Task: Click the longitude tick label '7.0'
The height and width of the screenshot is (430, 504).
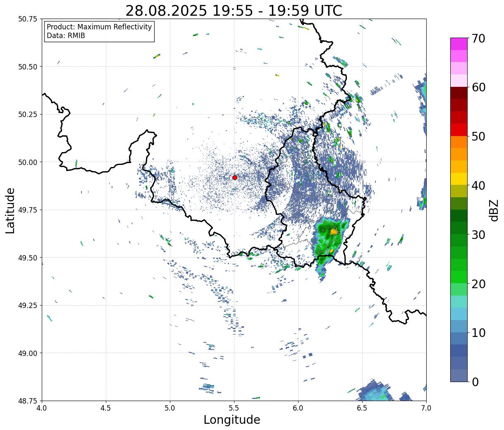Action: tap(426, 408)
